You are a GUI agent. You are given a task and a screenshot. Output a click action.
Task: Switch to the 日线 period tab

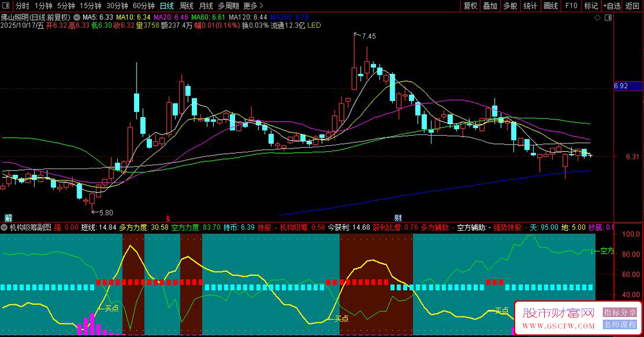click(x=166, y=6)
